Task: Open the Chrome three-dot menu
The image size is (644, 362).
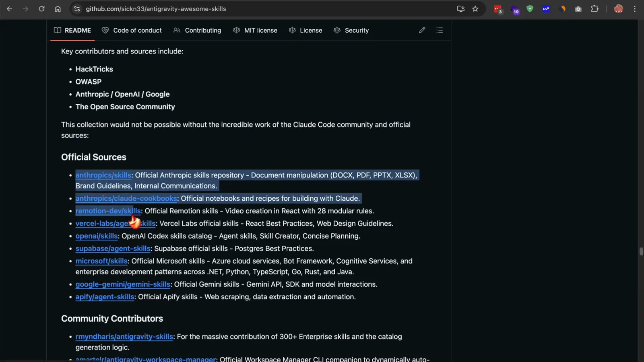Action: coord(635,9)
